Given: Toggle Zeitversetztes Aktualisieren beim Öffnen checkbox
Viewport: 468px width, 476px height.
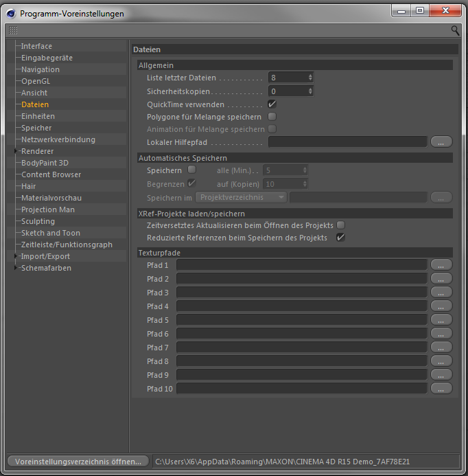Looking at the screenshot, I should (340, 225).
